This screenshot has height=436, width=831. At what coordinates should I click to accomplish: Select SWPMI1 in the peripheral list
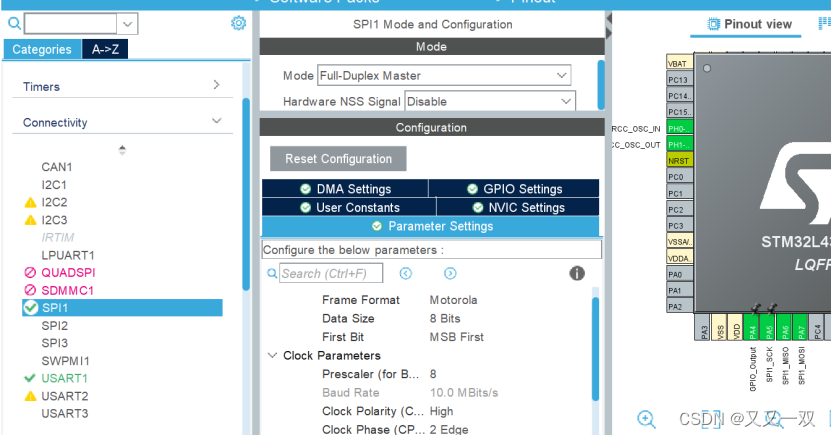(66, 361)
